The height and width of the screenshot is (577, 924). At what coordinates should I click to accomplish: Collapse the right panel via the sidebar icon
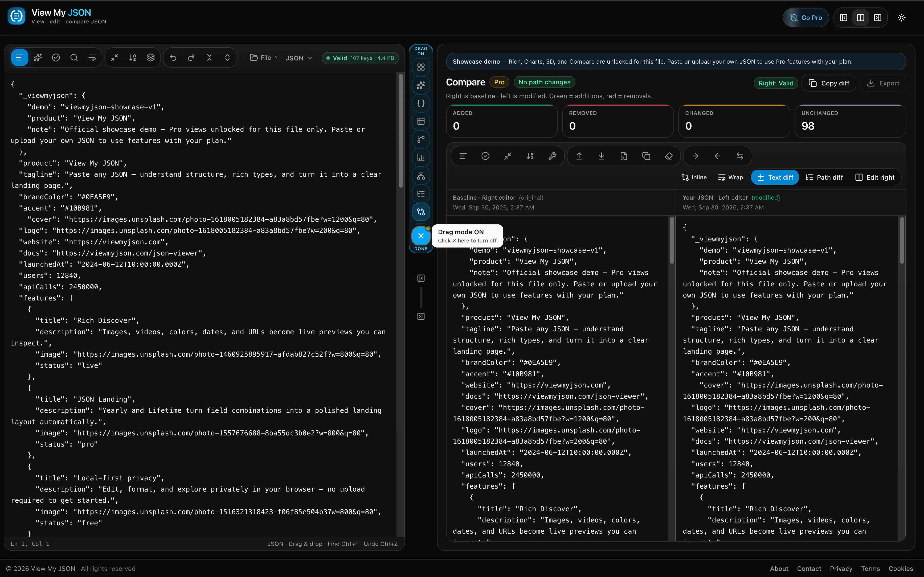point(421,316)
